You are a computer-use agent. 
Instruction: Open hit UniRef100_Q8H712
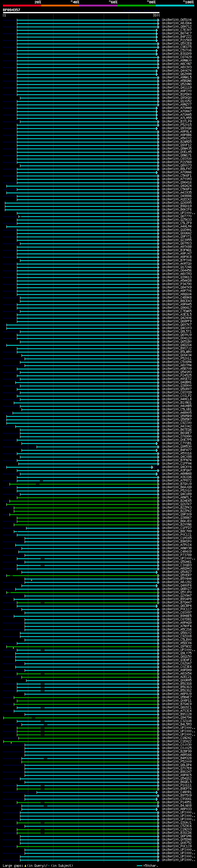(x=176, y=26)
